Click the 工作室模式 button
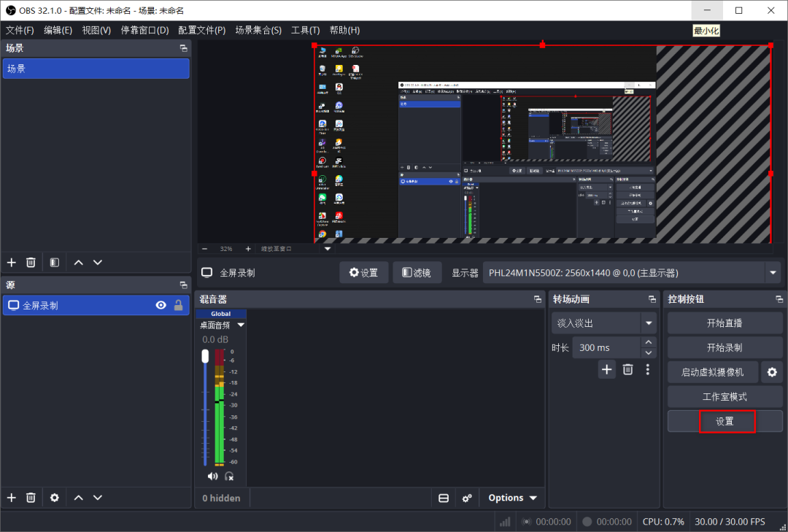 [724, 397]
